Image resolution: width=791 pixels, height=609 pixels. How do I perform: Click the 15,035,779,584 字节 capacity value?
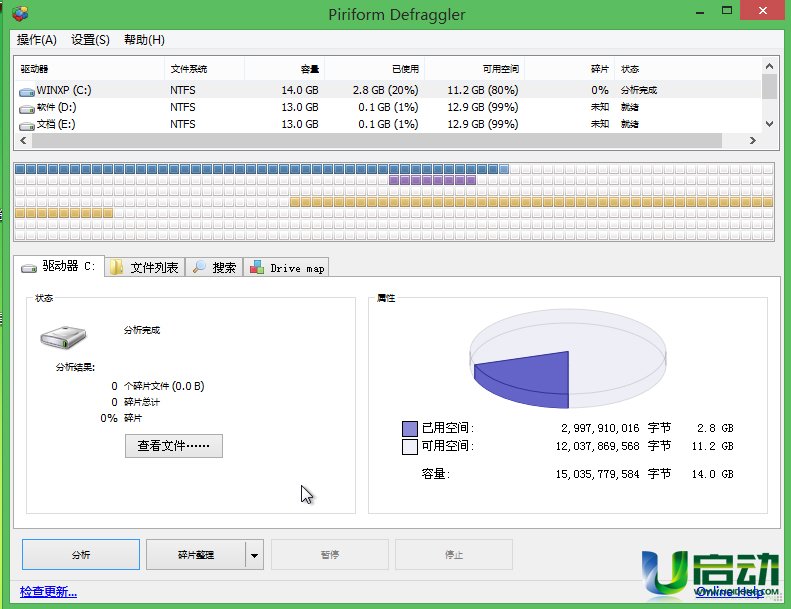(x=613, y=474)
